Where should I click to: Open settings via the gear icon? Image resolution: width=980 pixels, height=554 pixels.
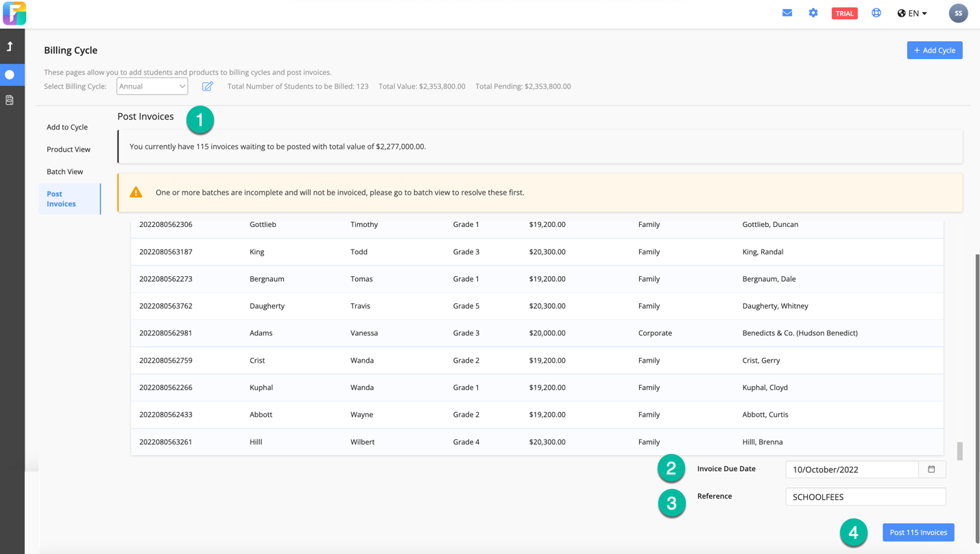(x=813, y=13)
